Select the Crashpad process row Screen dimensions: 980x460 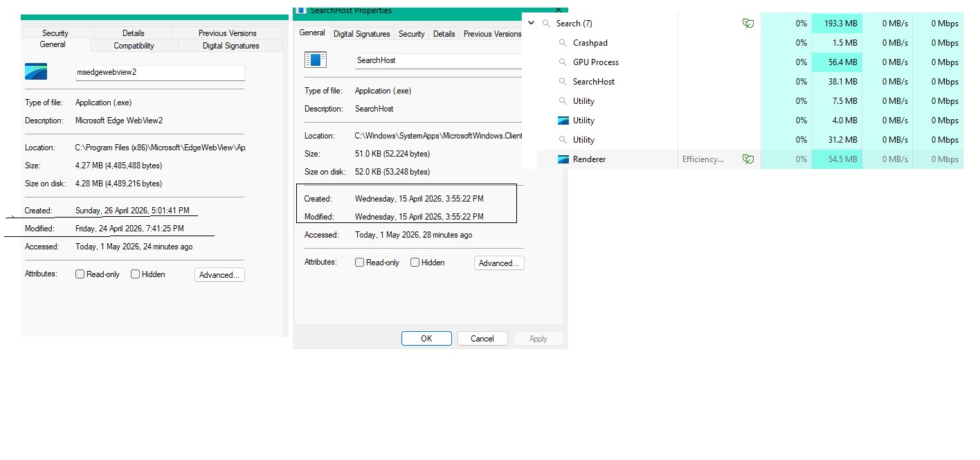pos(750,43)
